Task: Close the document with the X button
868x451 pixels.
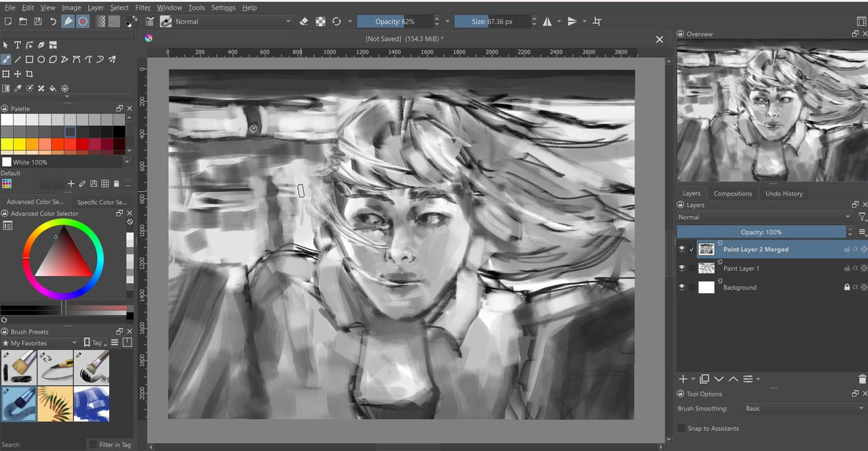Action: 659,39
